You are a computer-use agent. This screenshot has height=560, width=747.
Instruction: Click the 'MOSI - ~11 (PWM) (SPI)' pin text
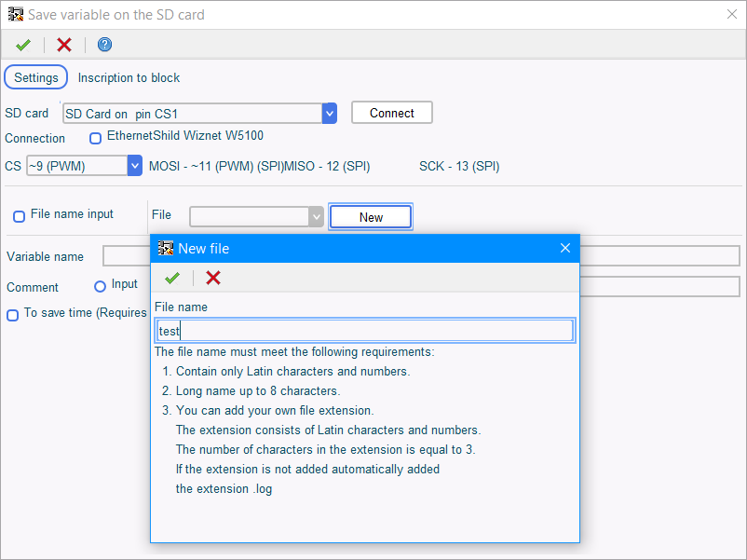216,167
